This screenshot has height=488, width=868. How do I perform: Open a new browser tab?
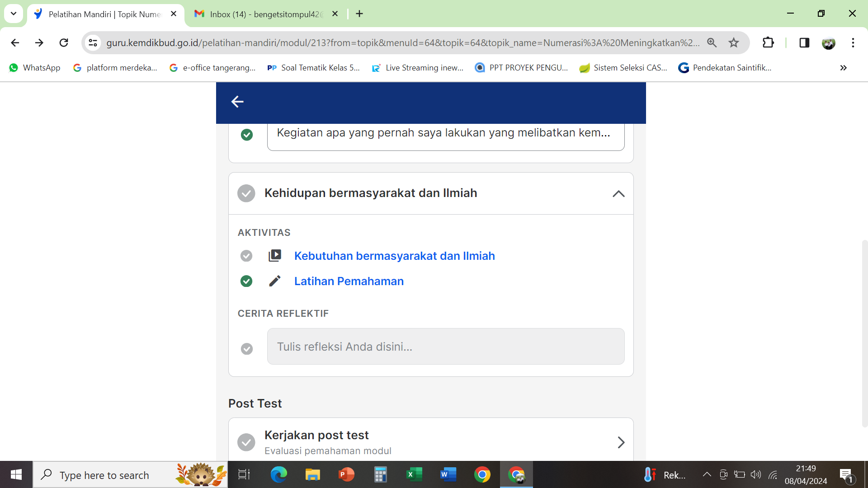click(359, 14)
